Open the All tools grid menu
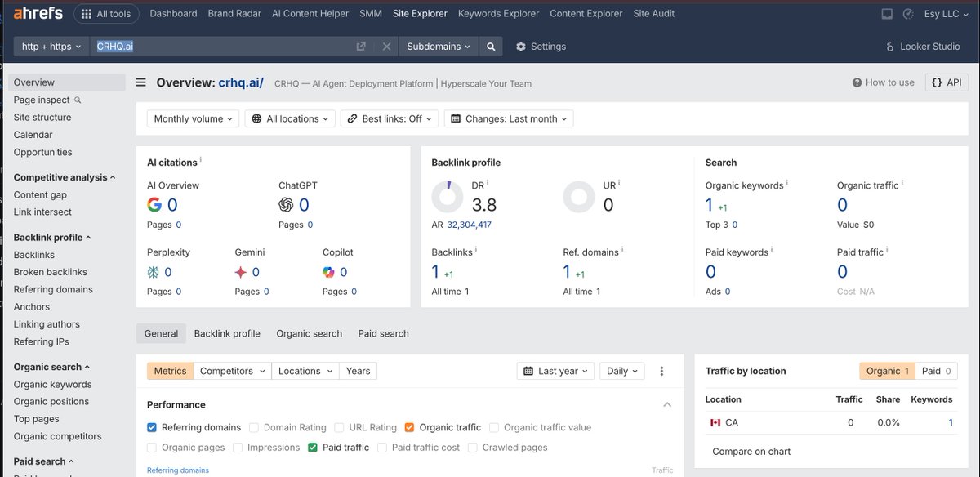 [x=107, y=14]
